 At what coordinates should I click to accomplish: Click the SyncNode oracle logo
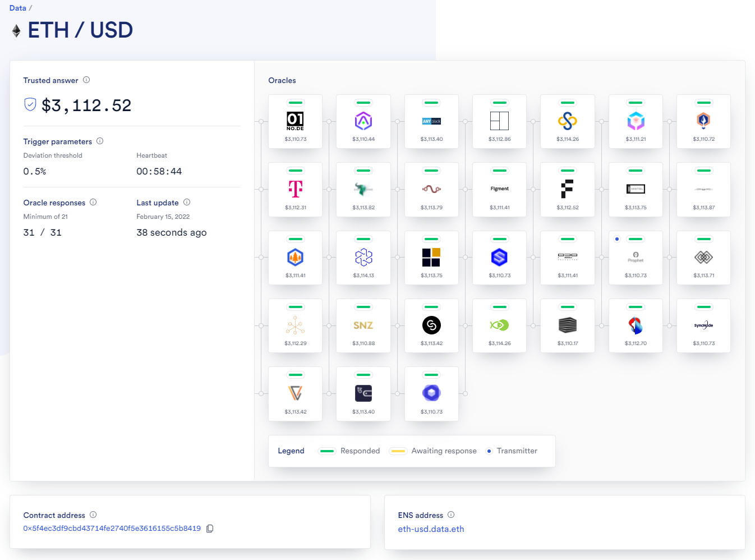[703, 325]
